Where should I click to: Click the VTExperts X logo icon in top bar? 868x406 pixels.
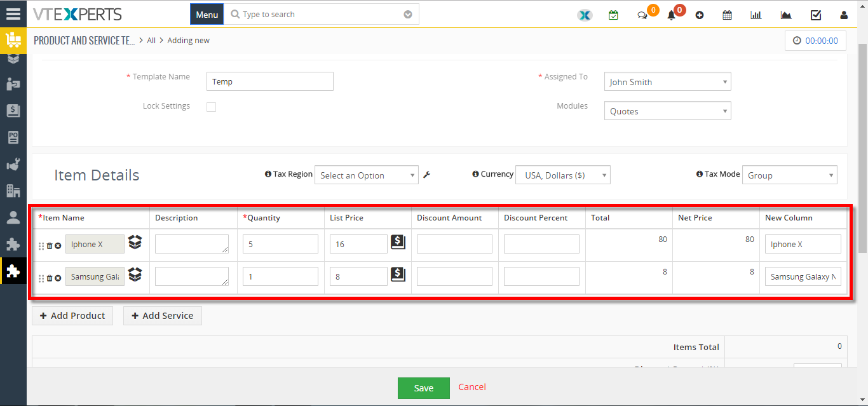pyautogui.click(x=585, y=15)
